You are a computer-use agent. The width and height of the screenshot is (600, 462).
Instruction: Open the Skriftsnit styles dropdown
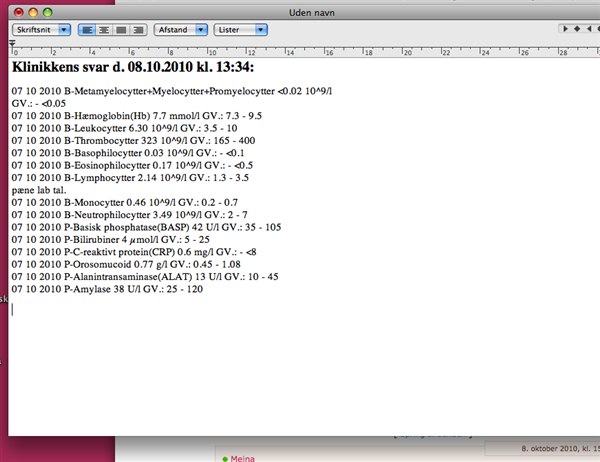(41, 30)
